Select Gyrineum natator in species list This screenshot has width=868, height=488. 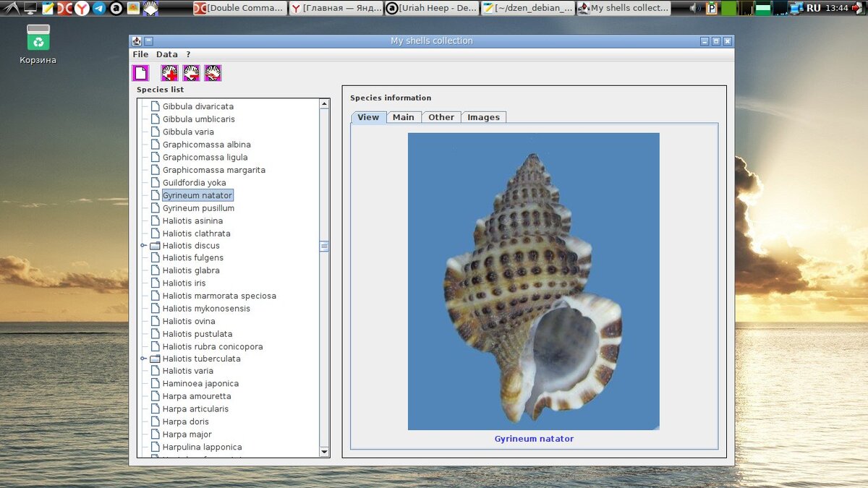coord(197,195)
